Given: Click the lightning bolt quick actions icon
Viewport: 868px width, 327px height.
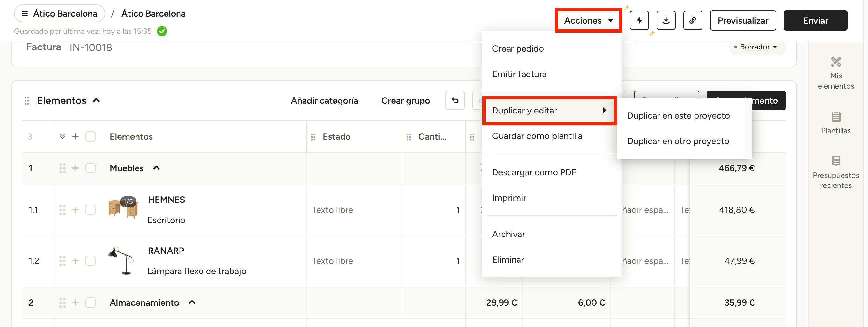Looking at the screenshot, I should point(639,20).
